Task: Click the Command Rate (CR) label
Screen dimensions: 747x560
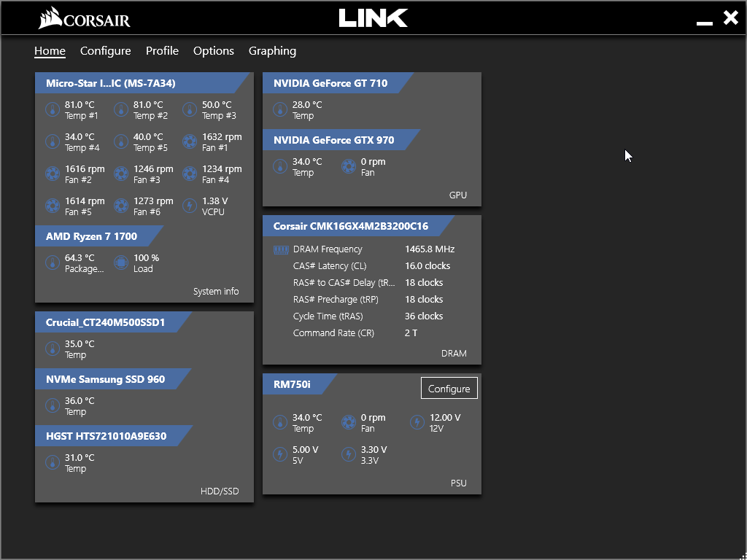Action: [333, 332]
